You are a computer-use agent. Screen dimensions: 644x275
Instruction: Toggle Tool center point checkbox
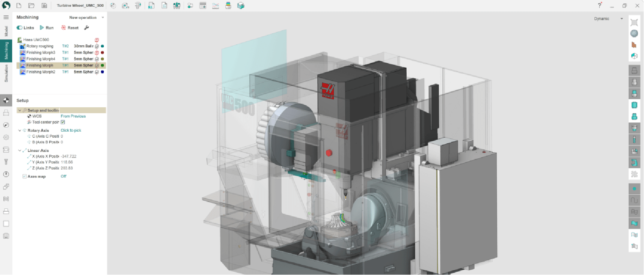click(x=63, y=122)
